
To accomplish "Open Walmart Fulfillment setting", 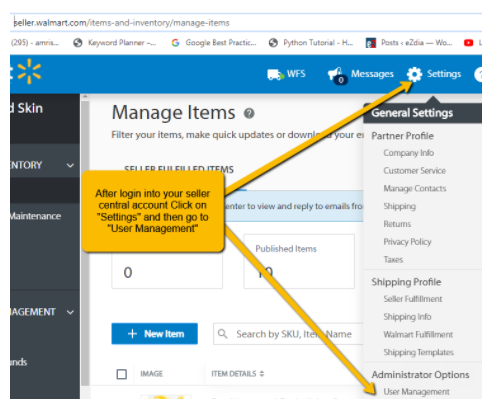I will click(418, 334).
